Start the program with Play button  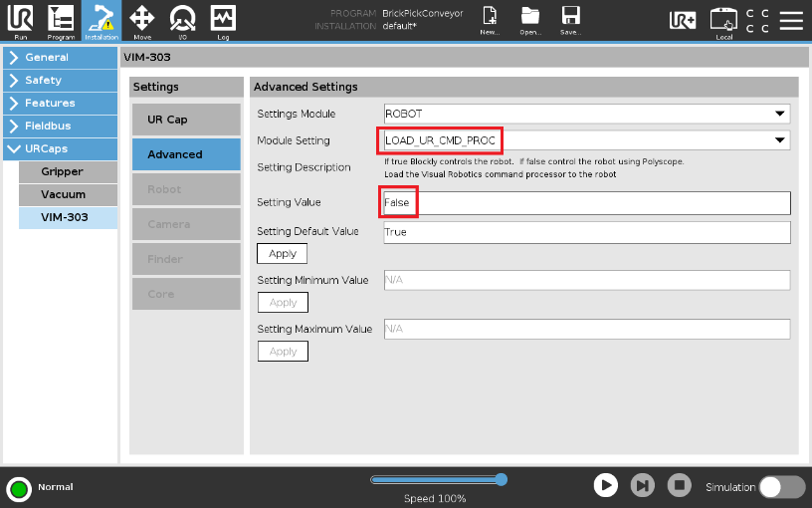(605, 486)
